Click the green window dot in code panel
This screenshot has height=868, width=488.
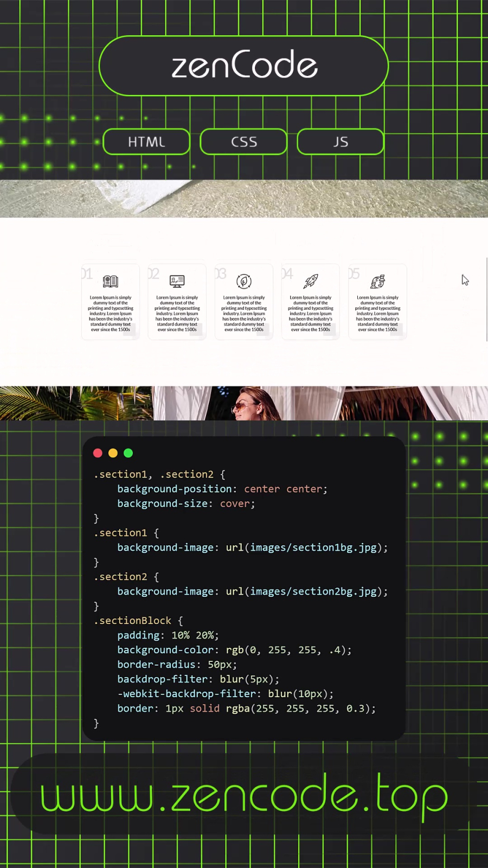128,453
